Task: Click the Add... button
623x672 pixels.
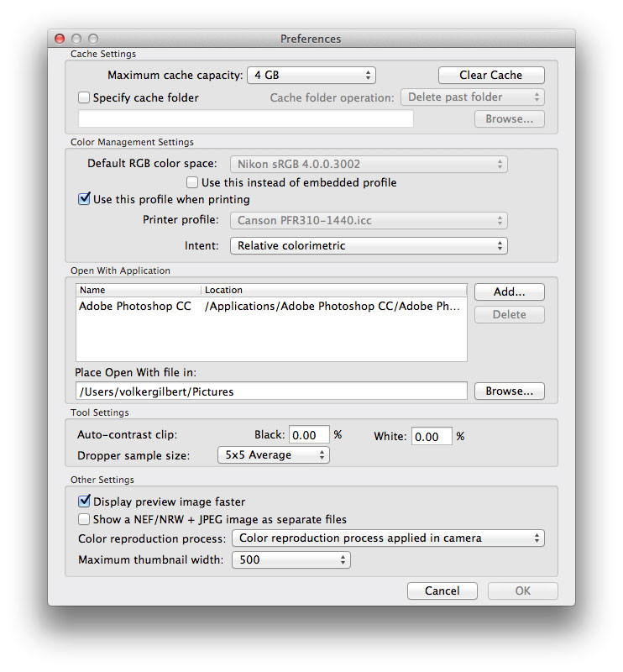Action: point(510,291)
